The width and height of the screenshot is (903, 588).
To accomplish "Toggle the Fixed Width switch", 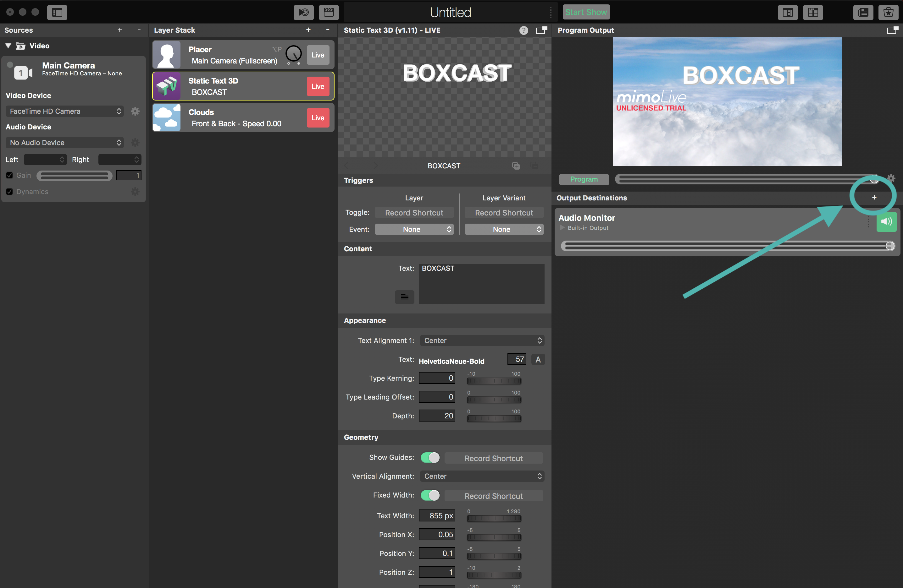I will coord(430,495).
